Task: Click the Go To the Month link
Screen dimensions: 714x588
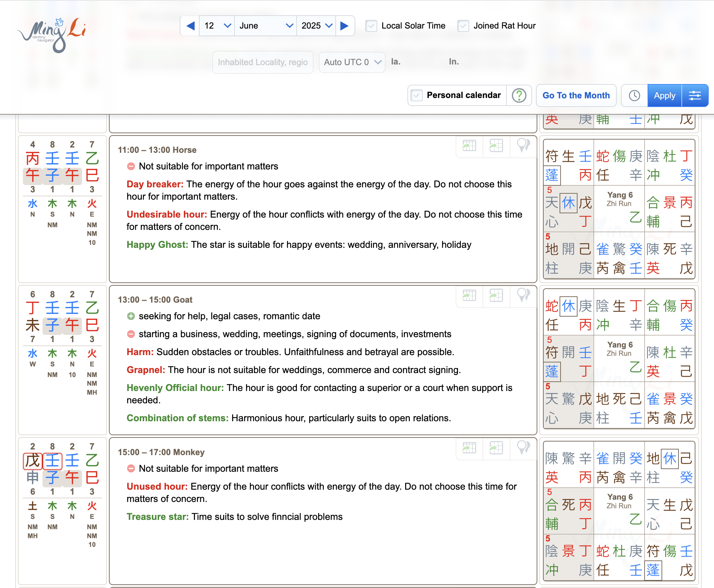Action: click(x=576, y=95)
